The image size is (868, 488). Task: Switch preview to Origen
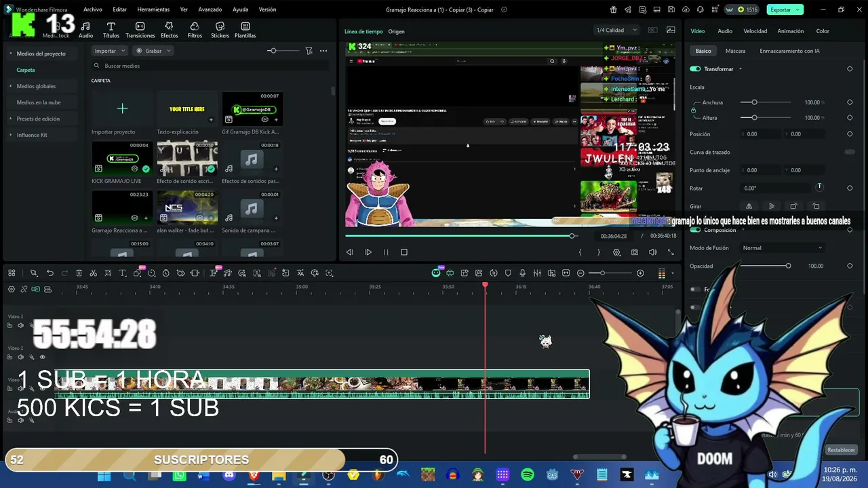click(396, 32)
